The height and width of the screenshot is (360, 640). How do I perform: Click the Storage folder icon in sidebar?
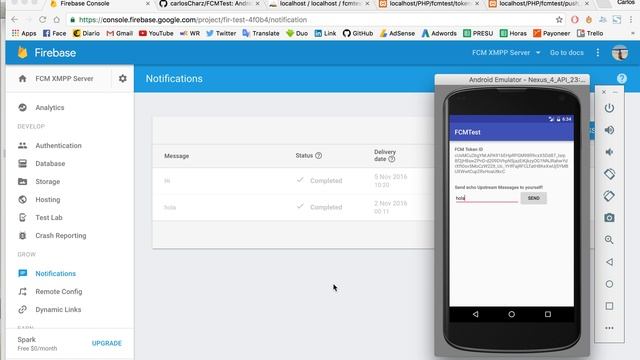(x=22, y=181)
